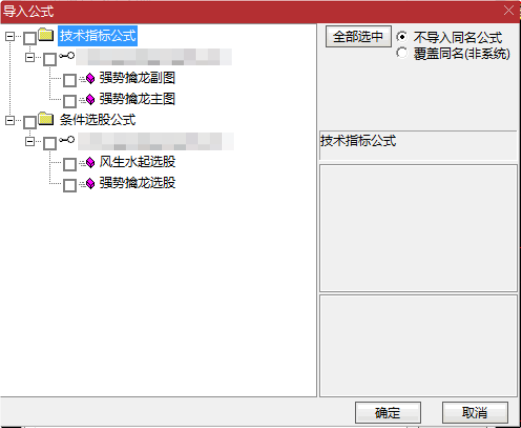Click the folder icon beside 条件选股公式

46,119
